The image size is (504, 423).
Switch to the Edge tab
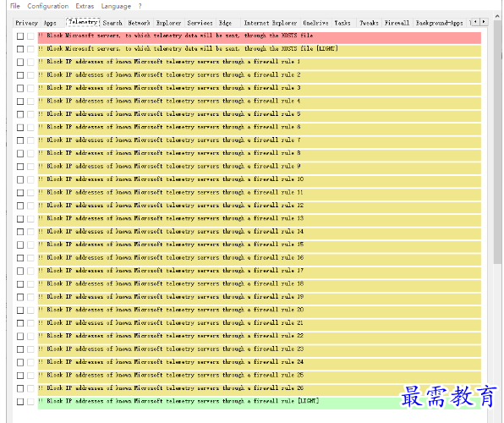coord(225,23)
